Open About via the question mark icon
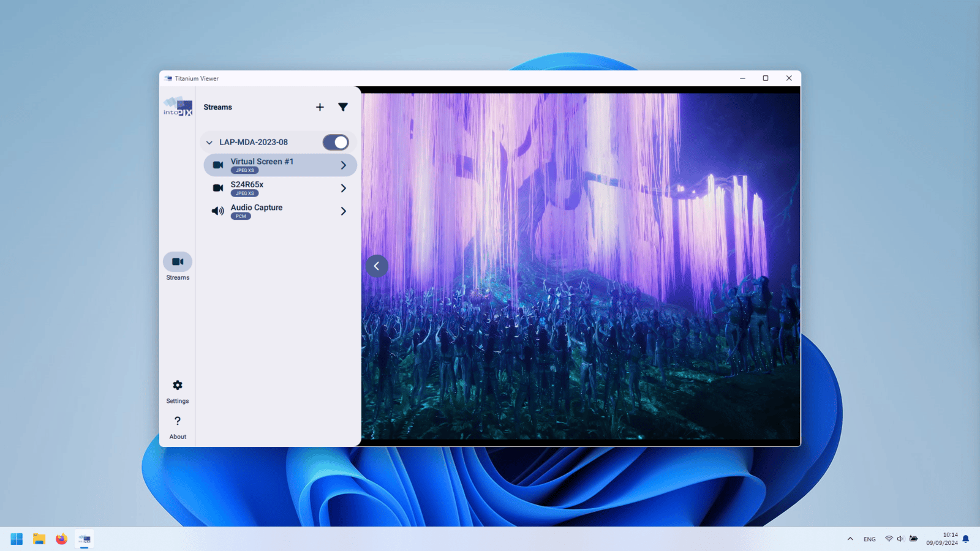Screen dimensions: 980x551 178,421
